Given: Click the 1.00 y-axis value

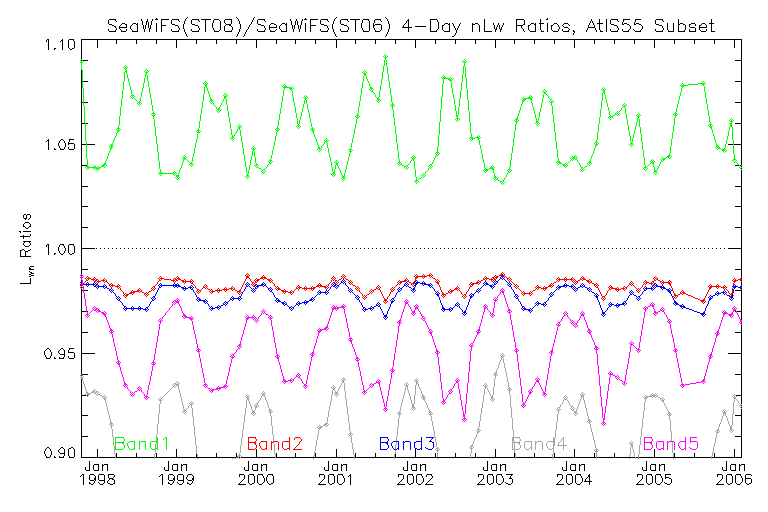Looking at the screenshot, I should point(60,249).
